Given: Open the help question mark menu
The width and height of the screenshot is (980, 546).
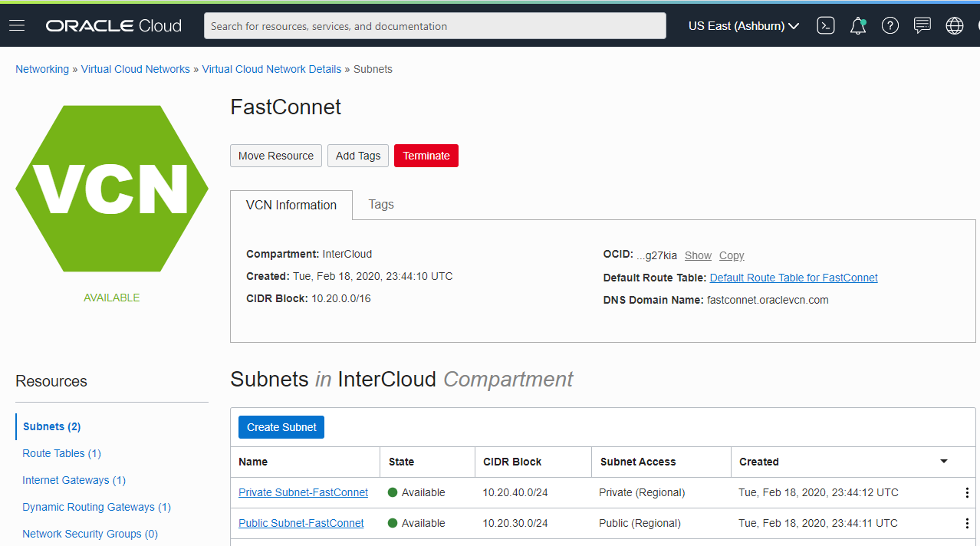Looking at the screenshot, I should pos(890,25).
